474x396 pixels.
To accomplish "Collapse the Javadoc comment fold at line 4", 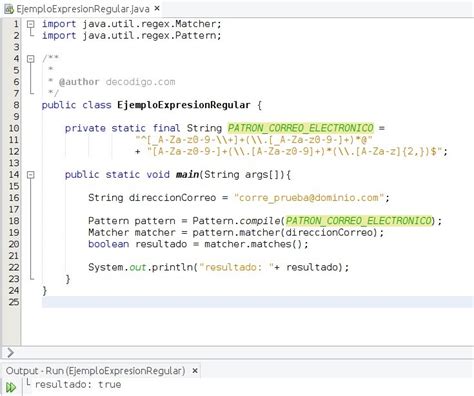I will (x=31, y=59).
